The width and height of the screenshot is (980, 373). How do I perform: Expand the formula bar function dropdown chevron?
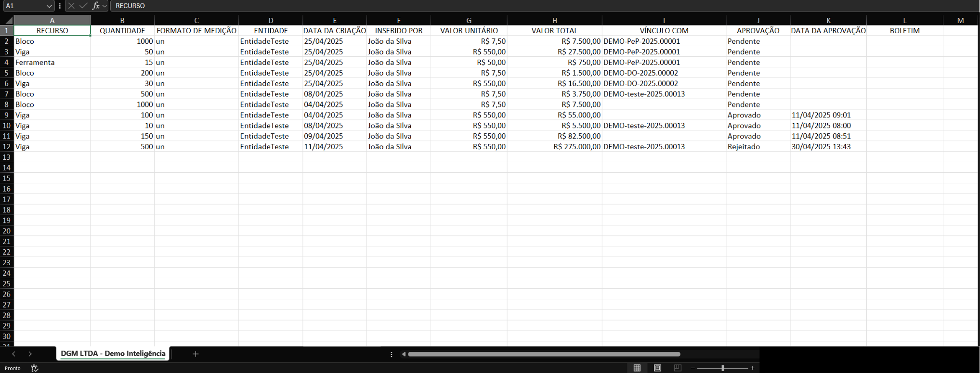coord(105,6)
